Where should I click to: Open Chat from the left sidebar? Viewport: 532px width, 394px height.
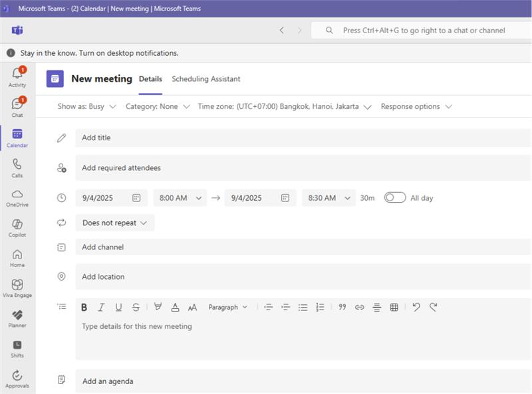click(17, 107)
